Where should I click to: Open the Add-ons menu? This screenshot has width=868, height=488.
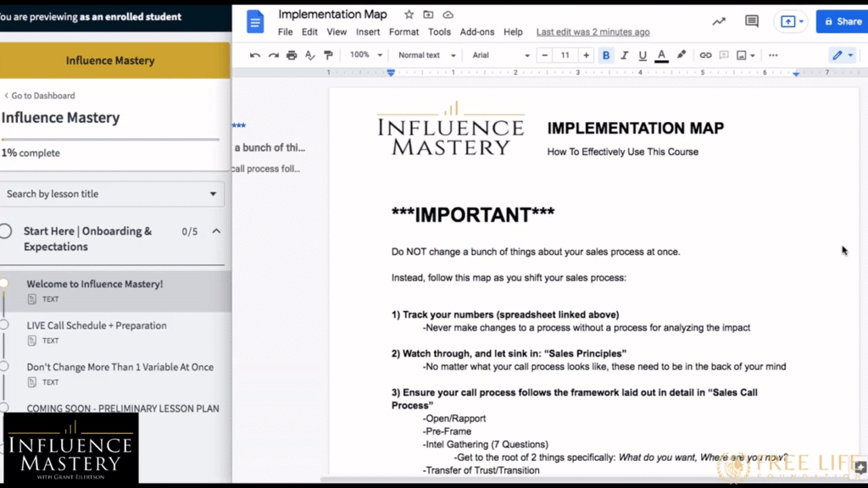tap(476, 31)
